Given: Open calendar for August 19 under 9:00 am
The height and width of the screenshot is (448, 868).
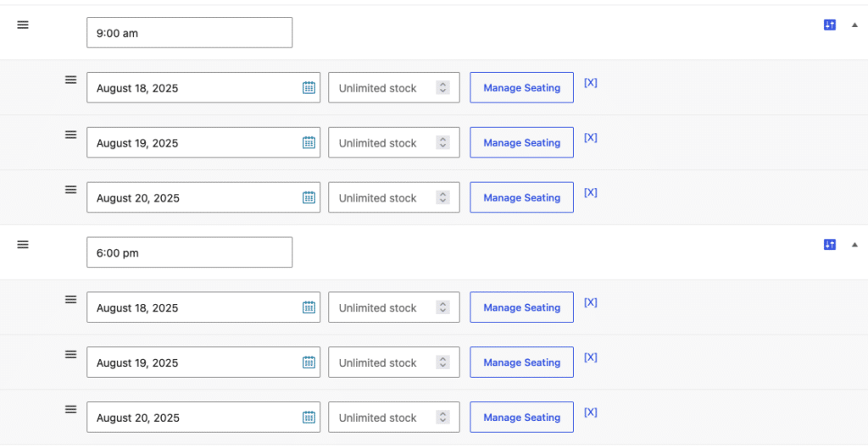Looking at the screenshot, I should point(309,142).
